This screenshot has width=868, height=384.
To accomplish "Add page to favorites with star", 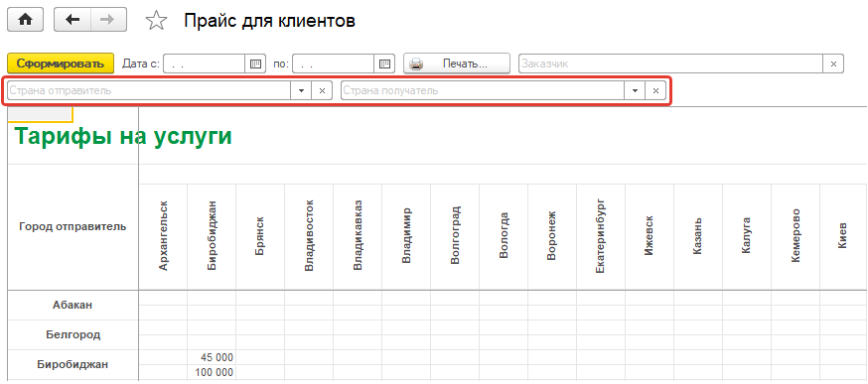I will point(156,21).
